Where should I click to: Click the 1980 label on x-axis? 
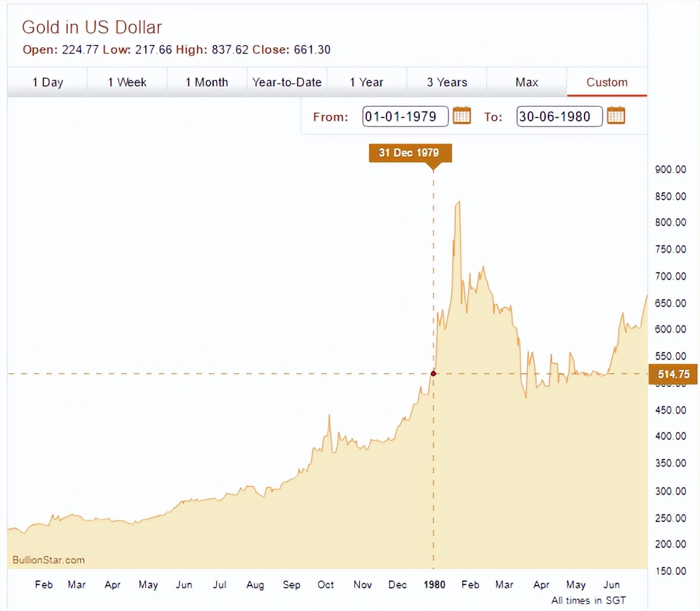[x=434, y=585]
